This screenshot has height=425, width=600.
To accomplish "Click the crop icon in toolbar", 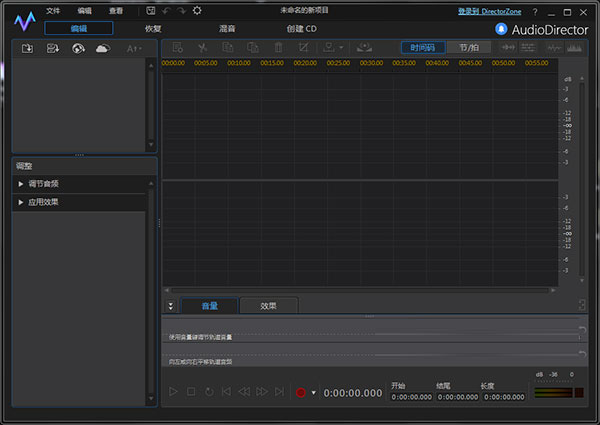I will click(x=303, y=48).
